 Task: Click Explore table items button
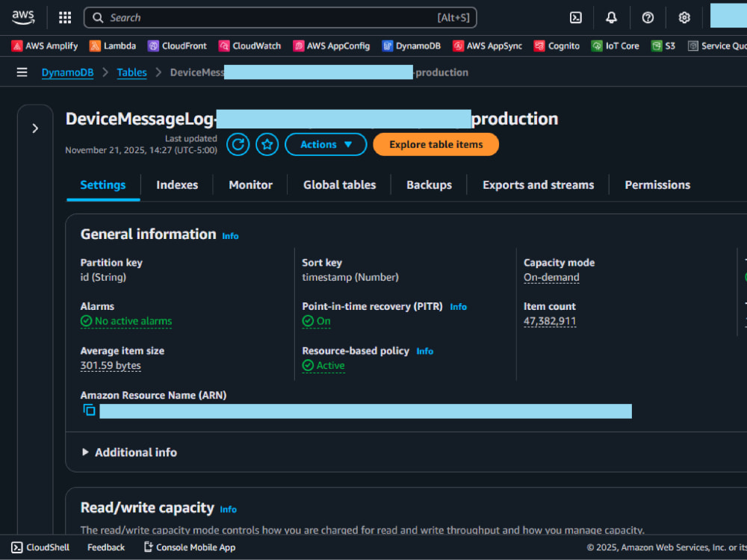pos(436,144)
